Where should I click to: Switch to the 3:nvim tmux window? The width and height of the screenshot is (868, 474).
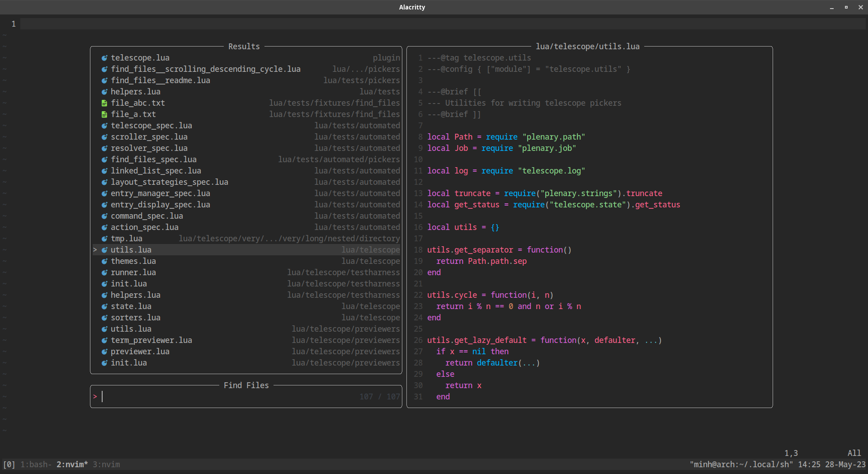point(106,464)
